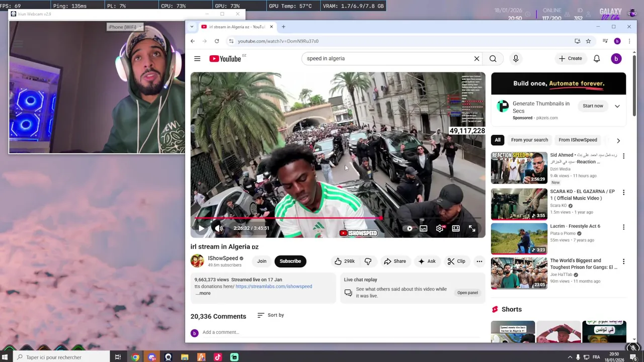Open the iPhone (WiFi) dropdown in webcam window
The height and width of the screenshot is (362, 644).
click(126, 27)
